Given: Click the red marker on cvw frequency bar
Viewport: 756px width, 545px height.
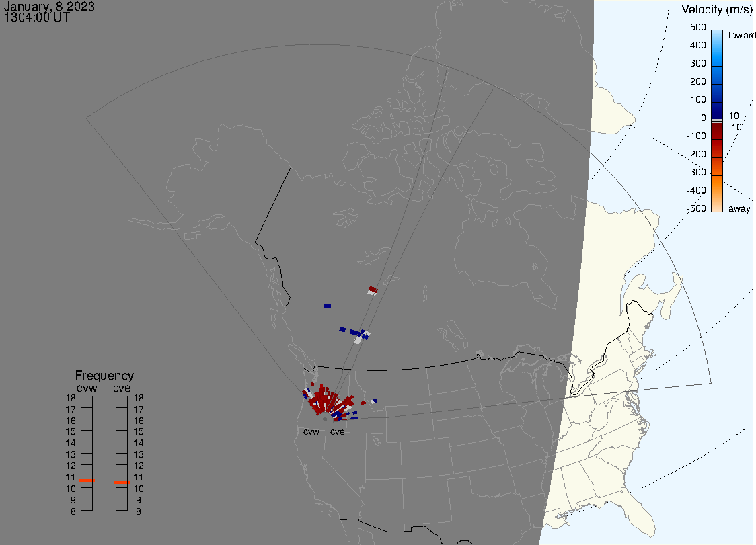Looking at the screenshot, I should [87, 480].
